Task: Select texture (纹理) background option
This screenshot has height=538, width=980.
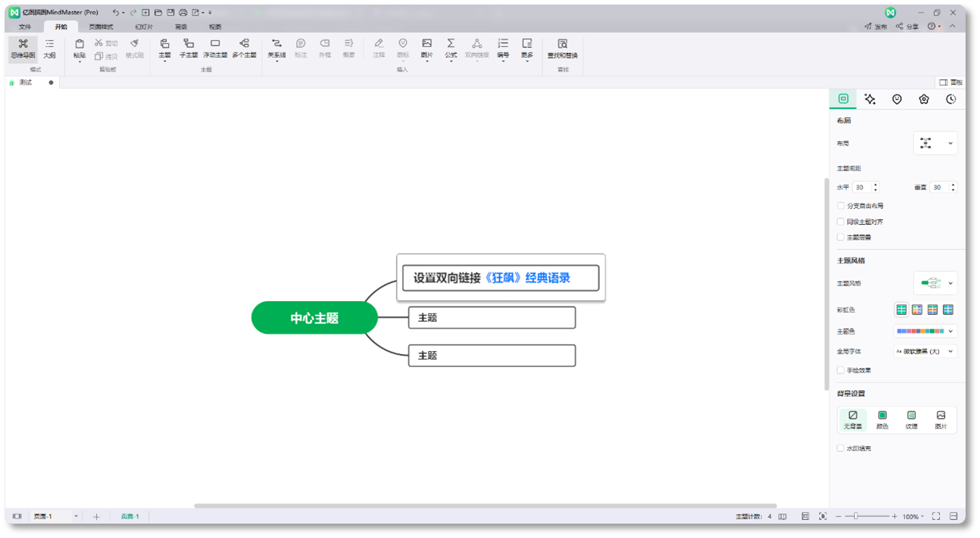Action: click(912, 420)
